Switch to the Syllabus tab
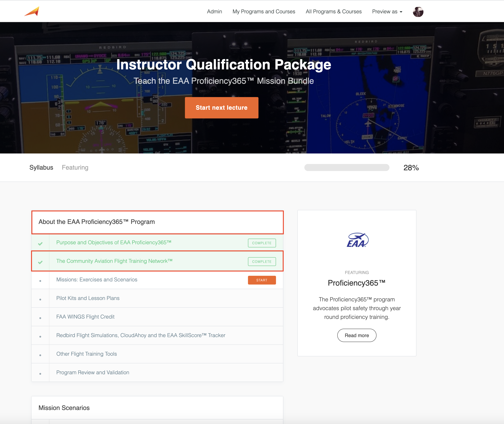The image size is (504, 424). 41,167
